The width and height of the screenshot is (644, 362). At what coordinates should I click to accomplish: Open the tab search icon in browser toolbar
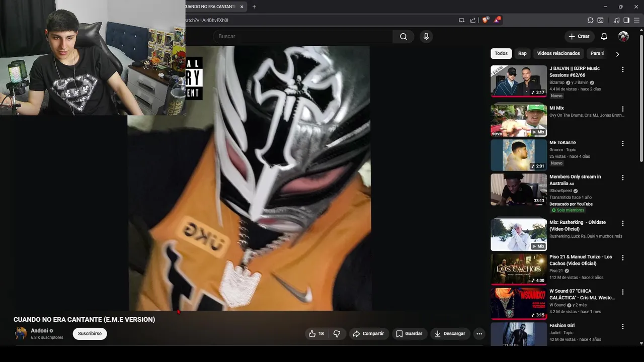click(x=600, y=20)
